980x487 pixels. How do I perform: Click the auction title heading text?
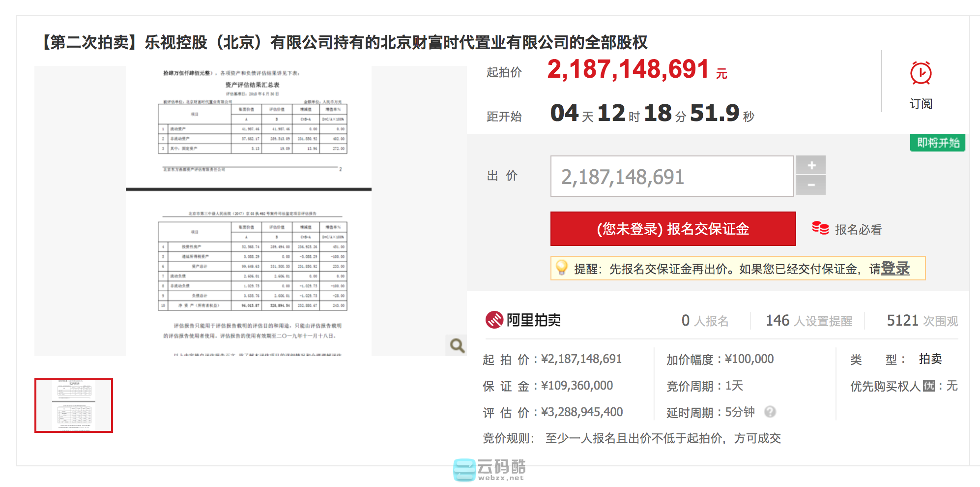[344, 42]
